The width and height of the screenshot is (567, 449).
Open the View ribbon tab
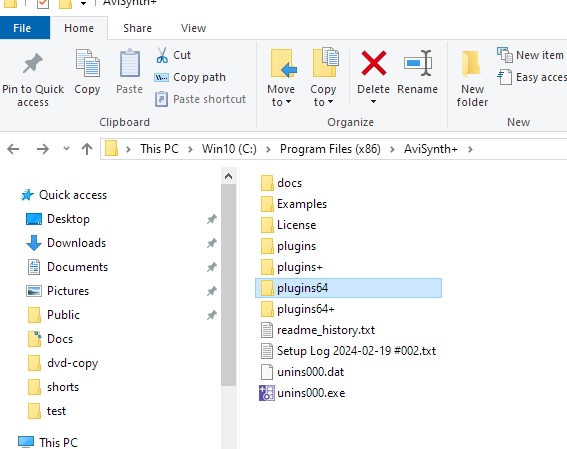pos(193,28)
